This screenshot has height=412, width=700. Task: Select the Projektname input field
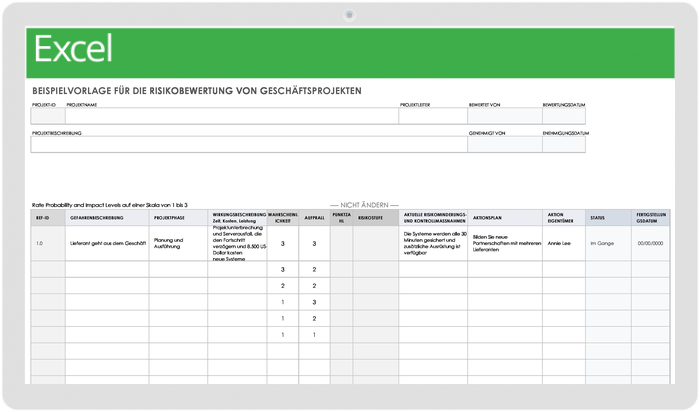tap(232, 116)
